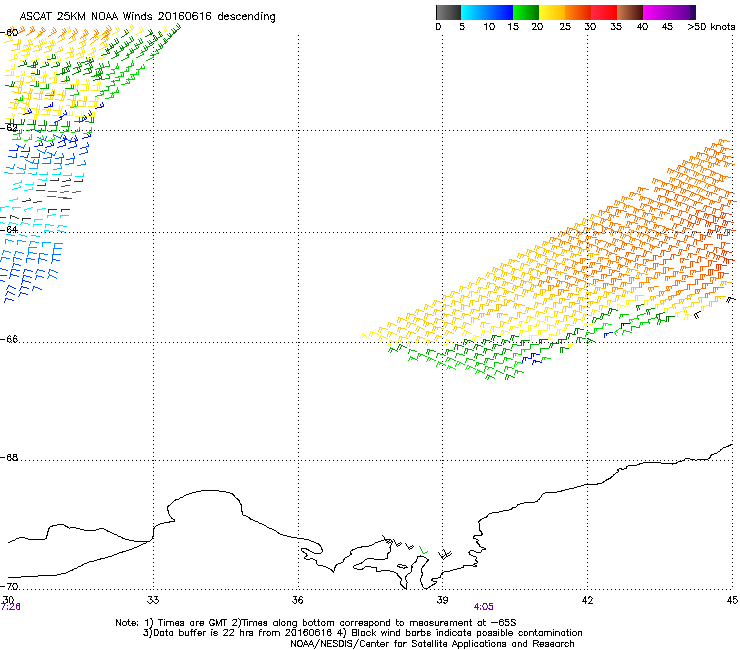
Task: Click legend tick label '25'
Action: 565,27
